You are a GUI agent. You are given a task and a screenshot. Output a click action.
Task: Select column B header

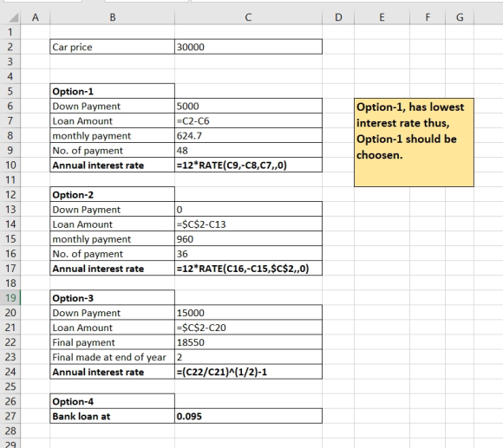[x=112, y=17]
